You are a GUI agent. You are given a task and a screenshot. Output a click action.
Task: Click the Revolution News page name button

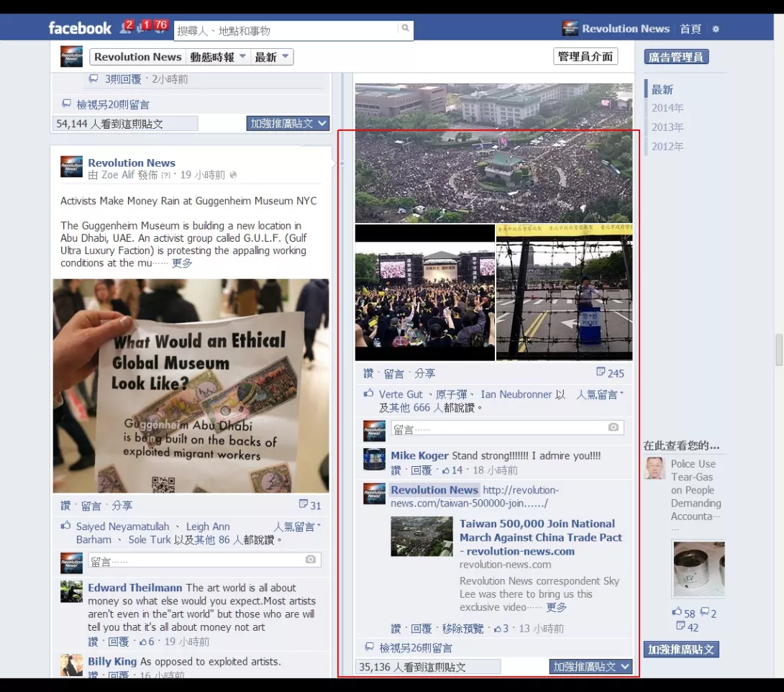[x=138, y=57]
